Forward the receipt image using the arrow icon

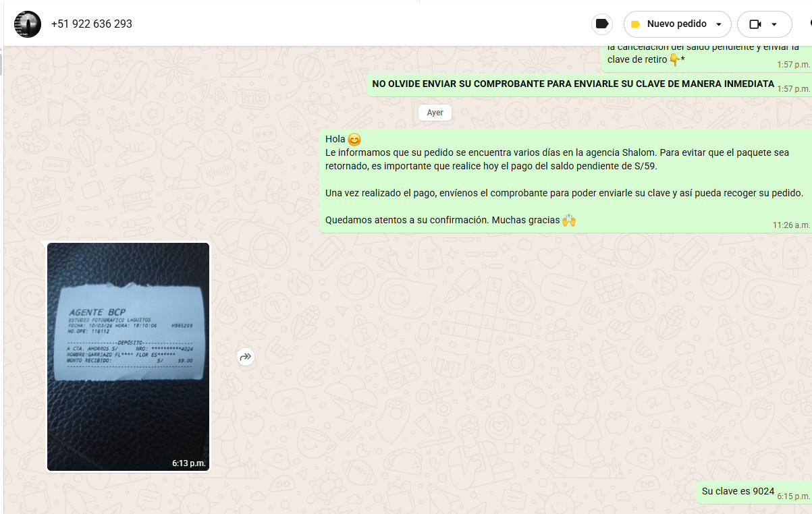pos(246,357)
